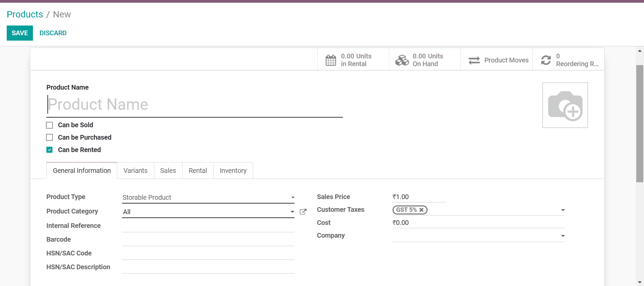Open the Variants tab

[135, 171]
